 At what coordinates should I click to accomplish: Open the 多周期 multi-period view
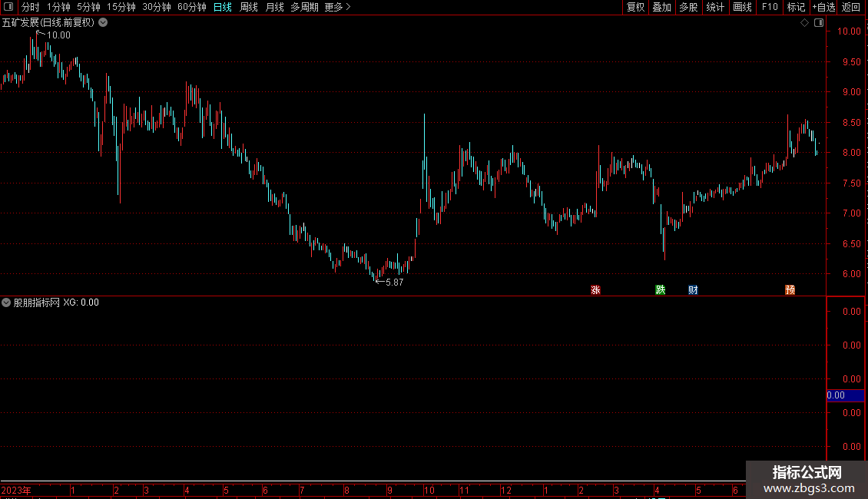304,7
